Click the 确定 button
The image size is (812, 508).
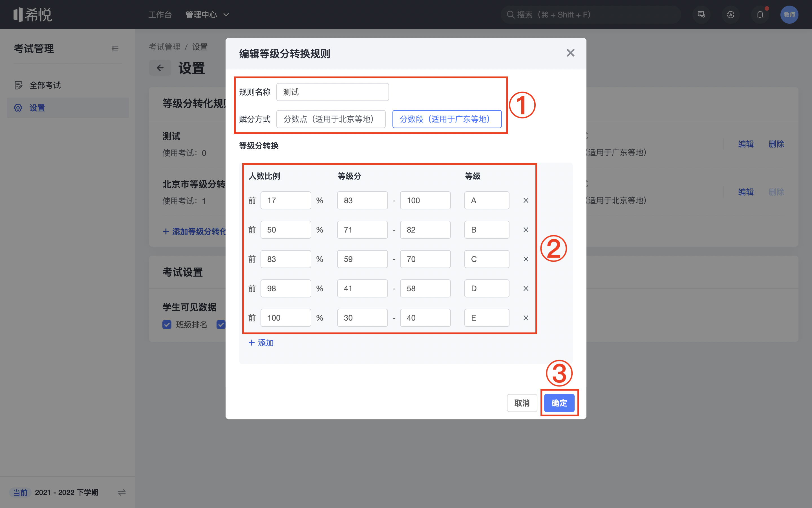559,403
